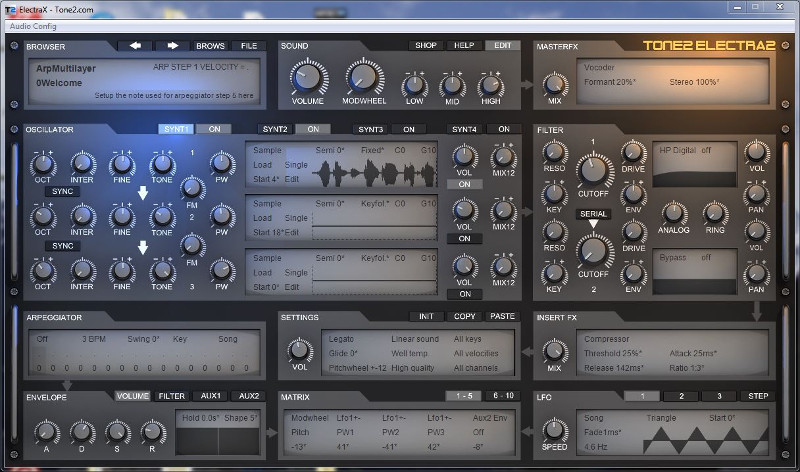Click the envelope Decay knob labeled D
The image size is (800, 472).
click(82, 432)
